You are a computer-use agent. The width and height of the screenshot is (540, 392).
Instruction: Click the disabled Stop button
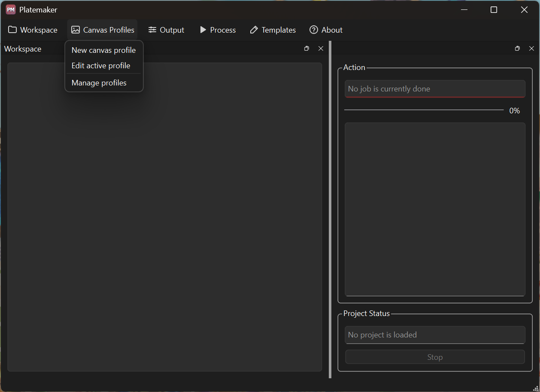pyautogui.click(x=435, y=357)
